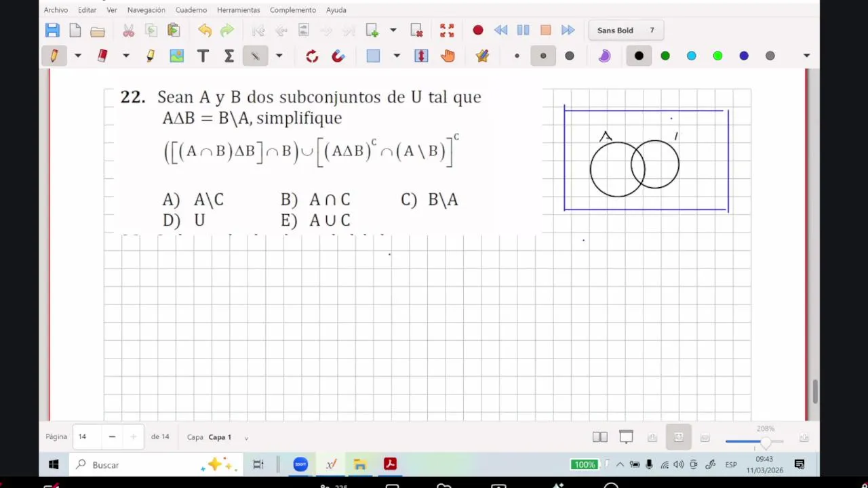Pick the black color swatch
868x488 pixels.
(639, 56)
